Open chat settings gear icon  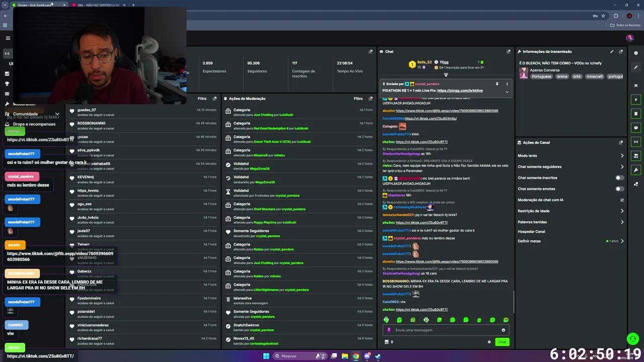(x=489, y=342)
